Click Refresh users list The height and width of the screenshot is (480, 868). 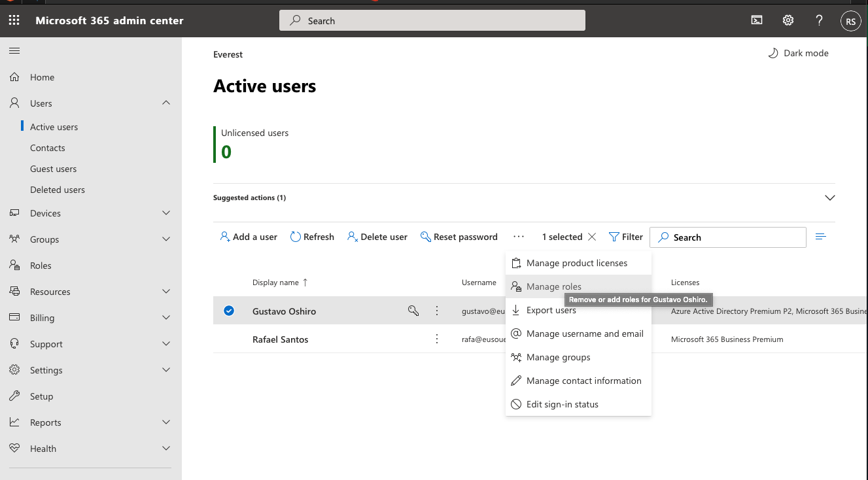(x=312, y=237)
